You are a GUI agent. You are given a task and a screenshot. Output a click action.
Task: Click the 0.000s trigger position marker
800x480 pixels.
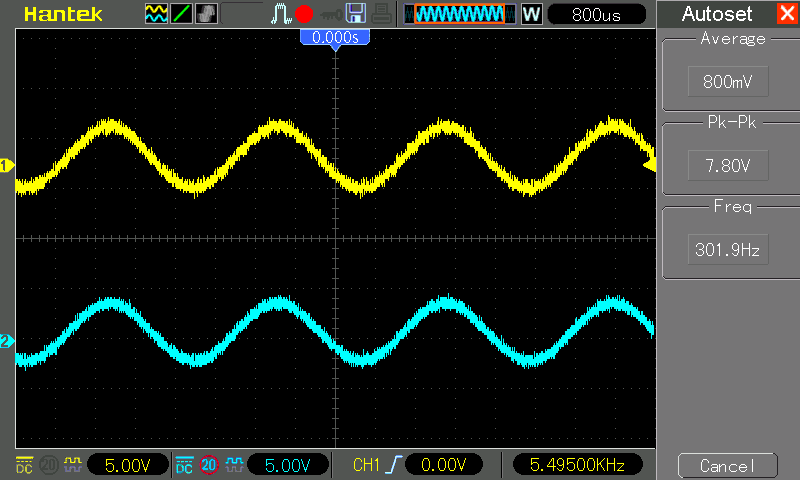[335, 38]
